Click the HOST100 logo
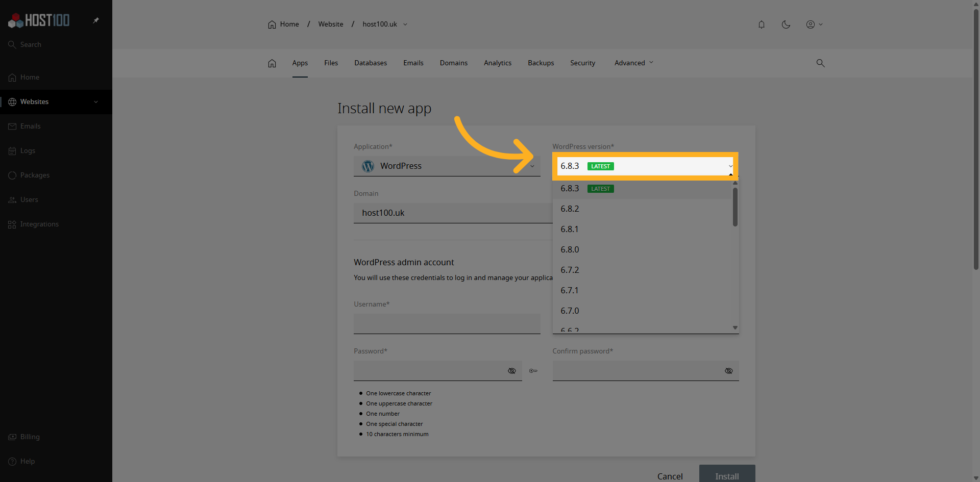 pos(39,20)
